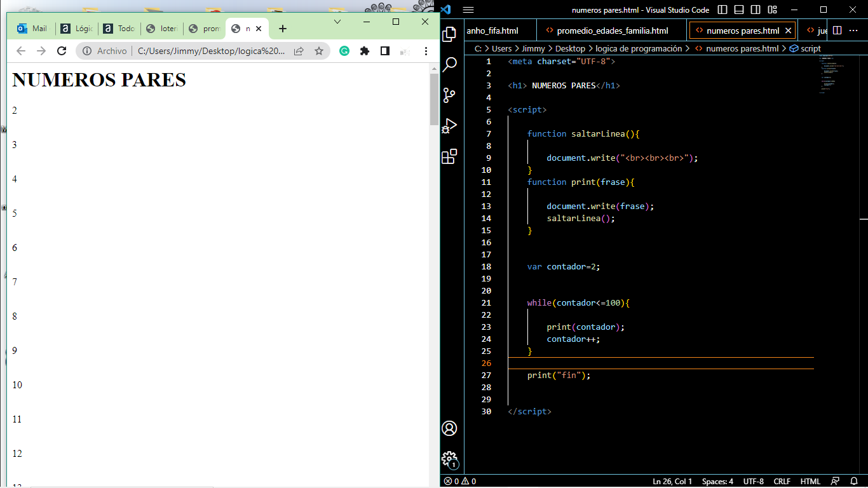
Task: Open the Explorer view in VS Code
Action: [x=449, y=34]
